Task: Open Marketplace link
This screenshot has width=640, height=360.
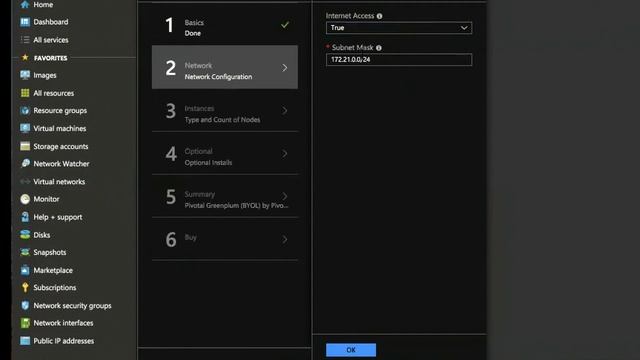Action: pos(53,270)
